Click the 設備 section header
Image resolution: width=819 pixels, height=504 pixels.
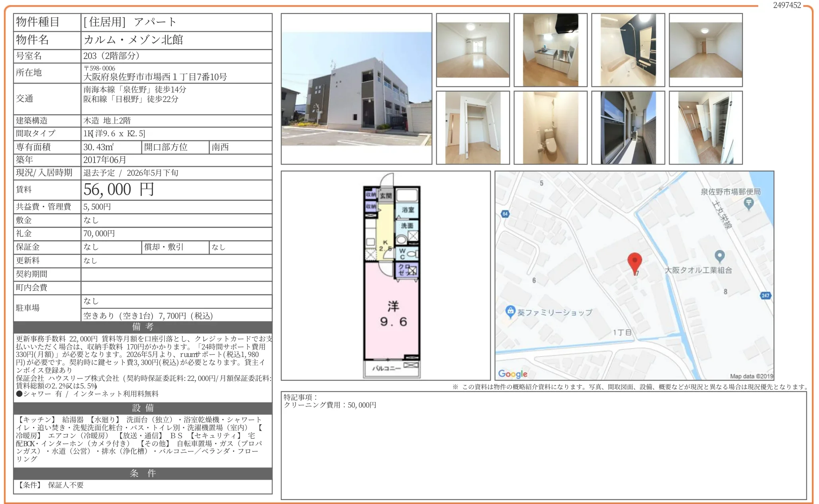(143, 408)
